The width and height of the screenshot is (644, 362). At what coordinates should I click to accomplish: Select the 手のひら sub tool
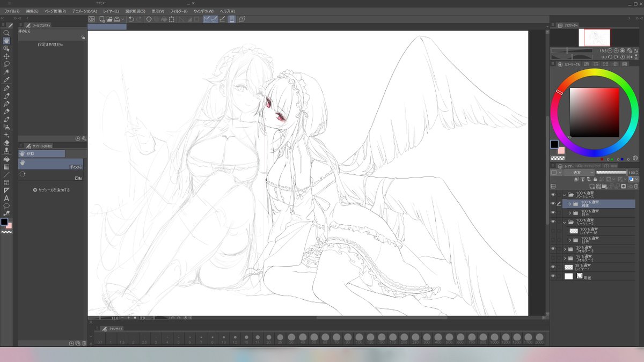coord(50,164)
